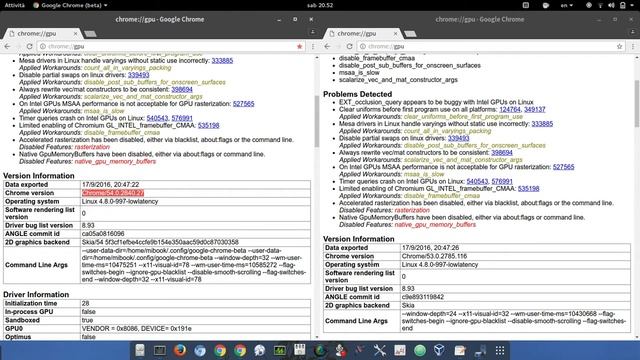The image size is (640, 360).
Task: Open Firefox from the dock
Action: click(x=180, y=350)
